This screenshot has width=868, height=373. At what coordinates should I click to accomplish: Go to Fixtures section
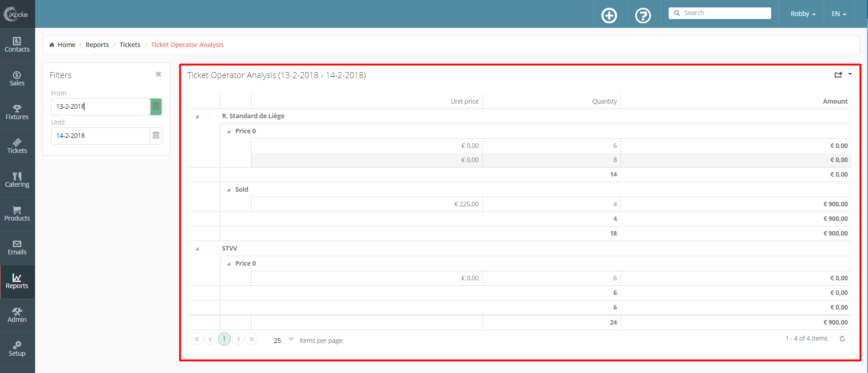coord(17,113)
